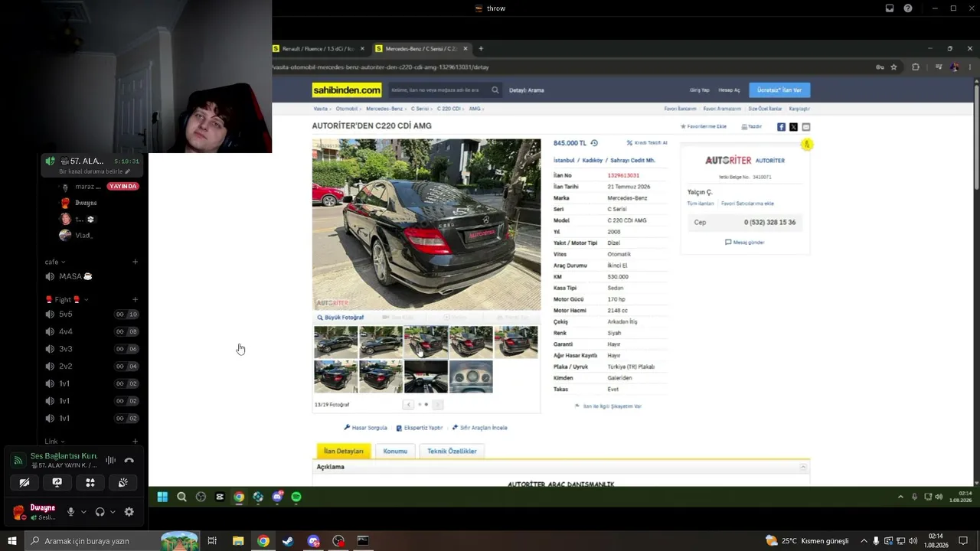The image size is (980, 551).
Task: Click the search magnifier in sahibinden search bar
Action: tap(495, 90)
